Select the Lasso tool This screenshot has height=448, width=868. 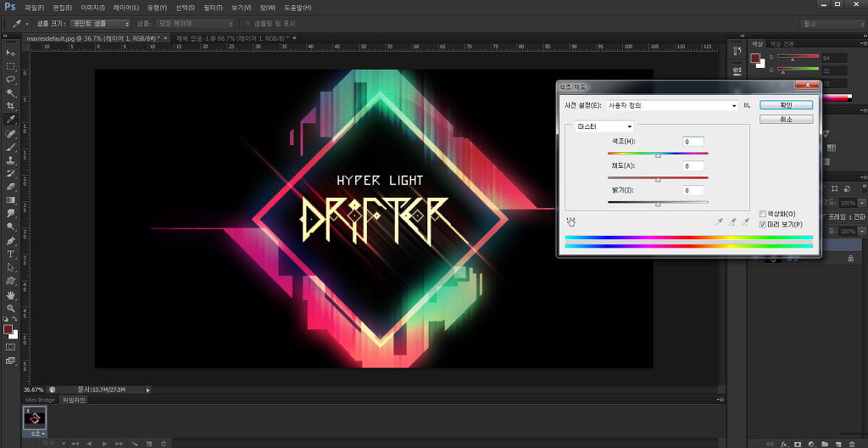pos(11,79)
